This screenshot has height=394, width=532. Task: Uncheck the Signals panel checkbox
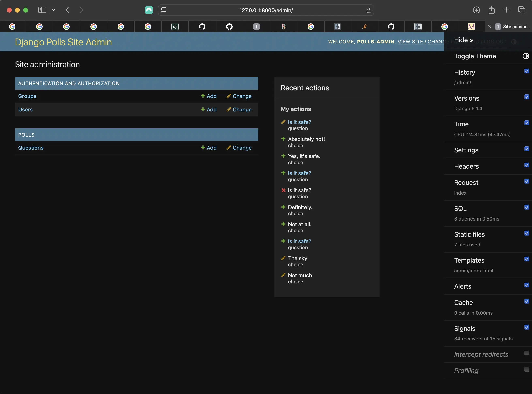(x=527, y=327)
